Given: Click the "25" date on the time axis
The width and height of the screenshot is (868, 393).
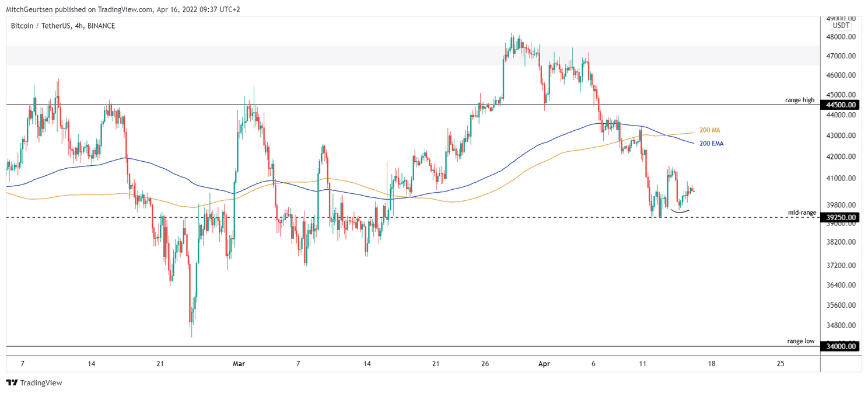Looking at the screenshot, I should click(x=780, y=363).
